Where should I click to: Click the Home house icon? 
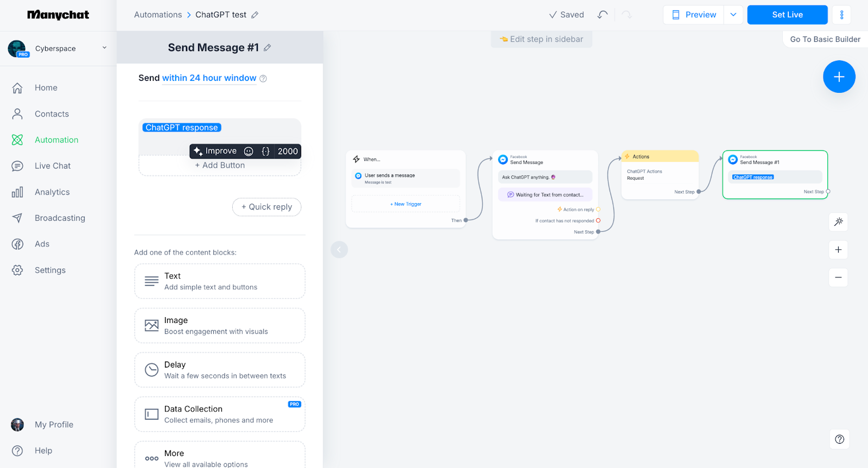tap(17, 87)
